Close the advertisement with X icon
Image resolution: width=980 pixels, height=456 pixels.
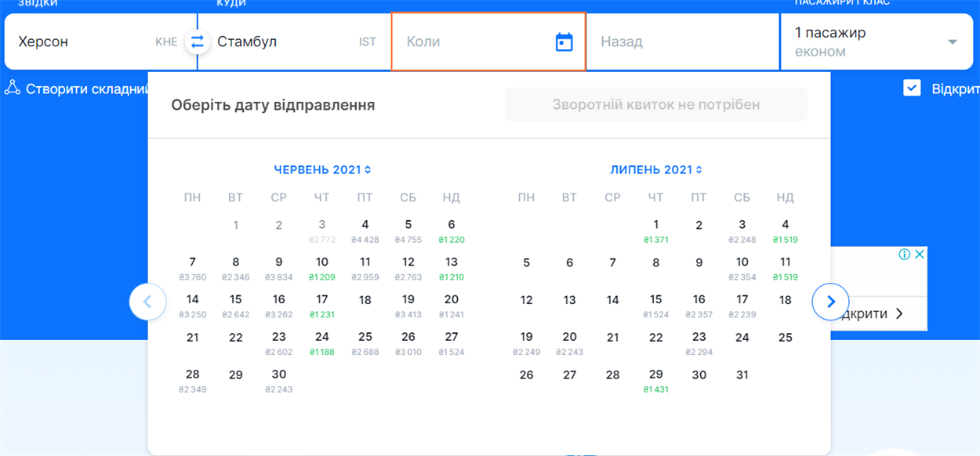[x=920, y=254]
